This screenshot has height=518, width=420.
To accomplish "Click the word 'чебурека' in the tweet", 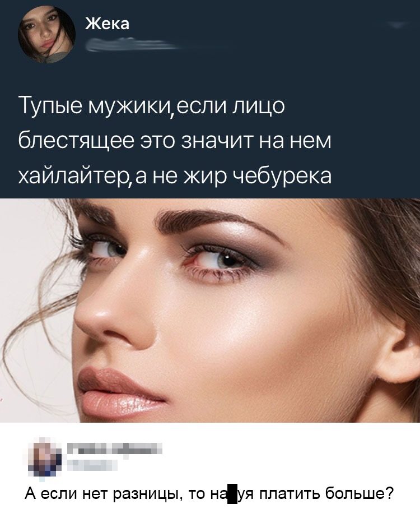I will tap(282, 175).
